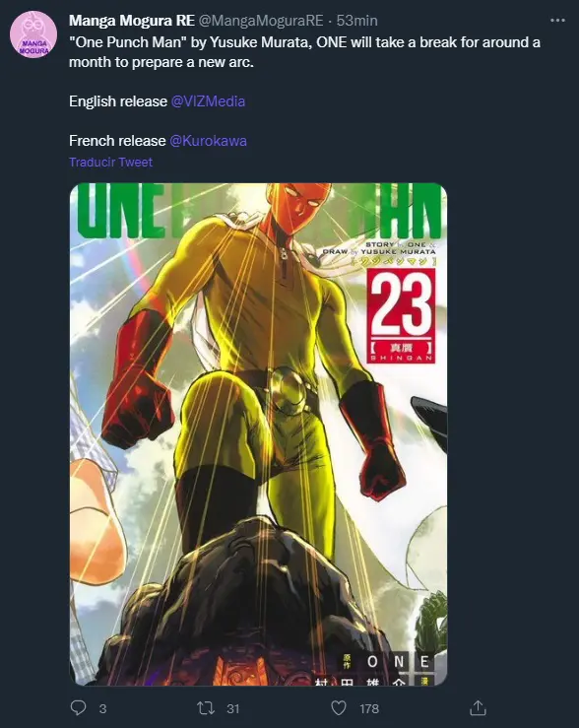View the like count of 178
This screenshot has height=728, width=579.
[369, 708]
